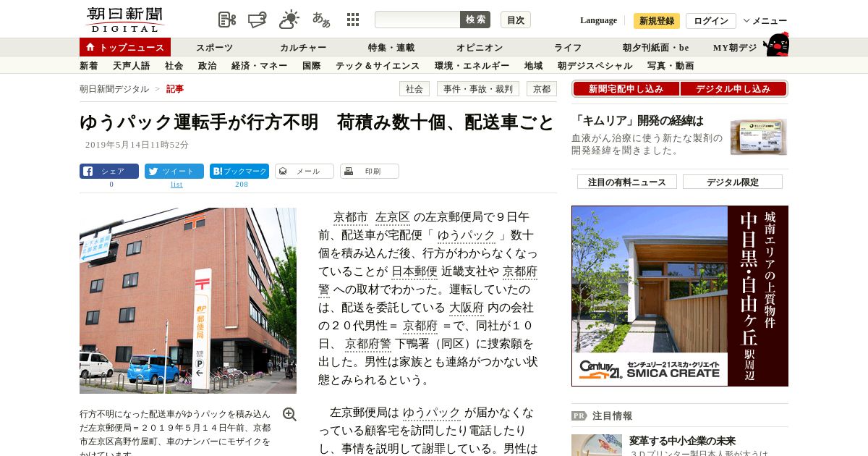The width and height of the screenshot is (868, 456).
Task: Follow the 日本郵便 keyword link
Action: pos(414,271)
